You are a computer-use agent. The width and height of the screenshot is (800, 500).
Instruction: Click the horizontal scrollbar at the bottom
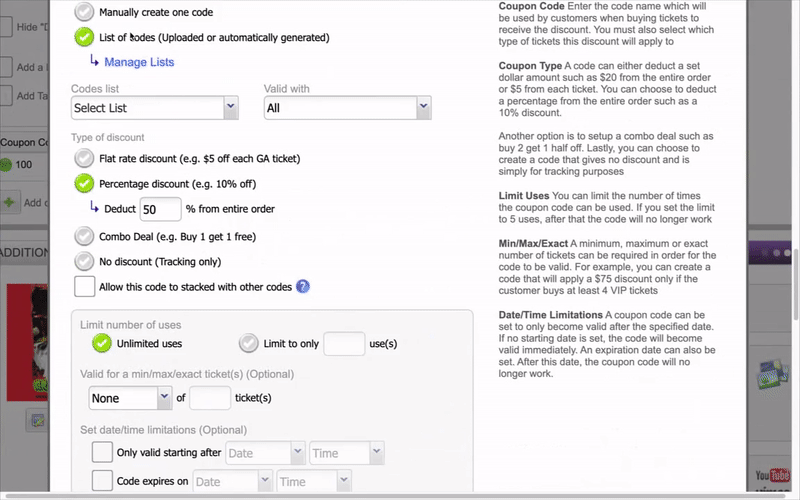(x=395, y=496)
